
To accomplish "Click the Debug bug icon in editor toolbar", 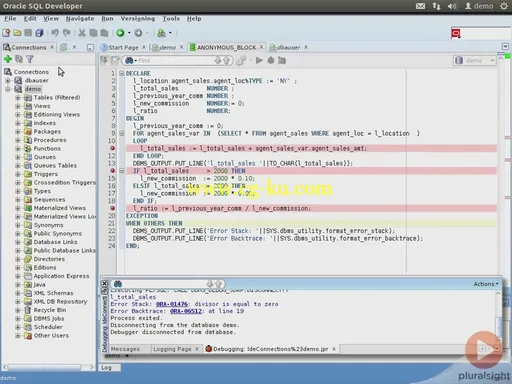I will 271,60.
